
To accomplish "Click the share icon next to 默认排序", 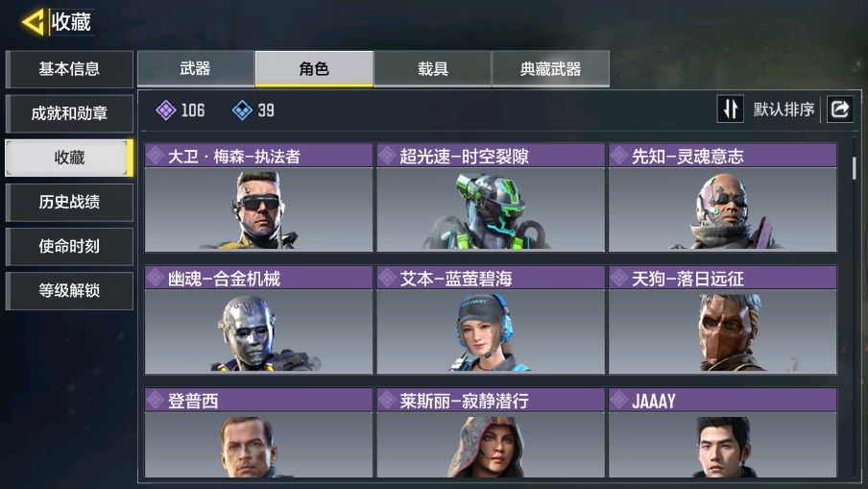I will click(840, 110).
